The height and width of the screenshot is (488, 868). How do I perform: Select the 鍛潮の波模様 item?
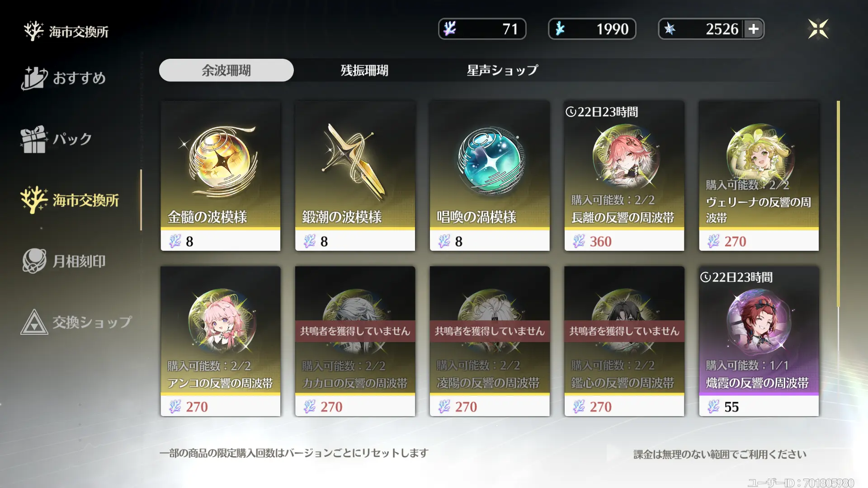355,175
